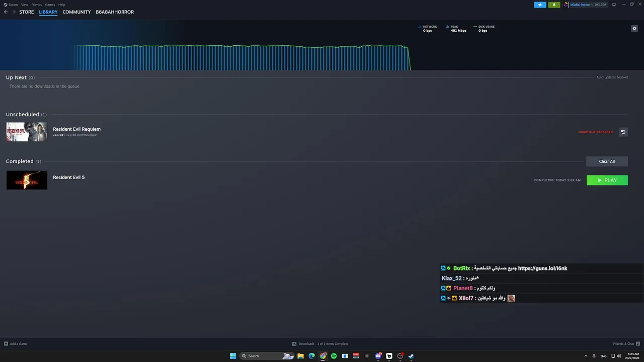Click the PEAK 481 Mbps stat
644x362 pixels.
coord(456,29)
